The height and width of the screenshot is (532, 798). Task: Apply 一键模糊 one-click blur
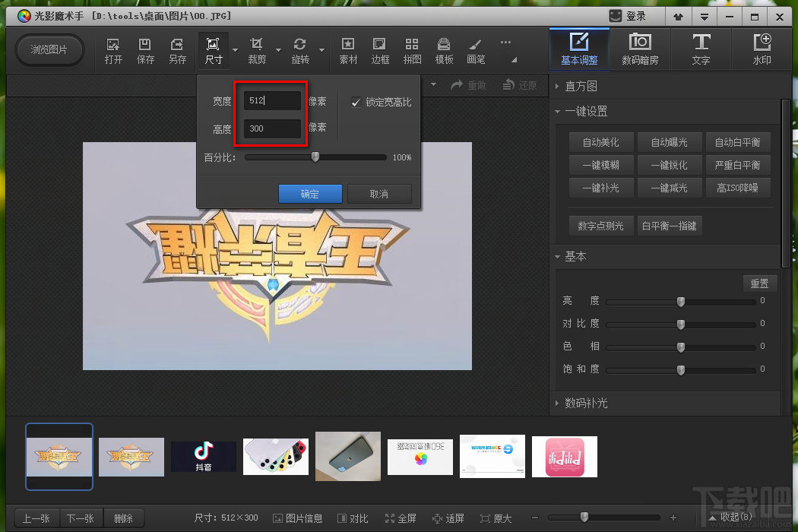pos(601,165)
